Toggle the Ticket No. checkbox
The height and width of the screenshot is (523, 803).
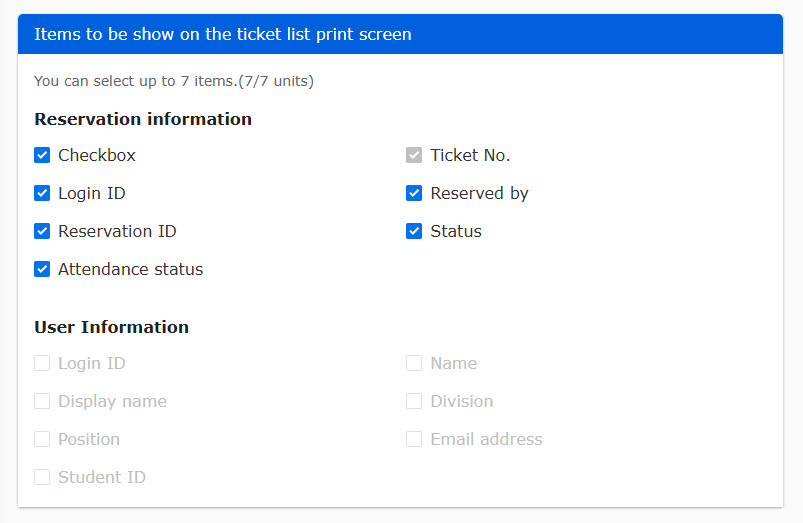414,155
